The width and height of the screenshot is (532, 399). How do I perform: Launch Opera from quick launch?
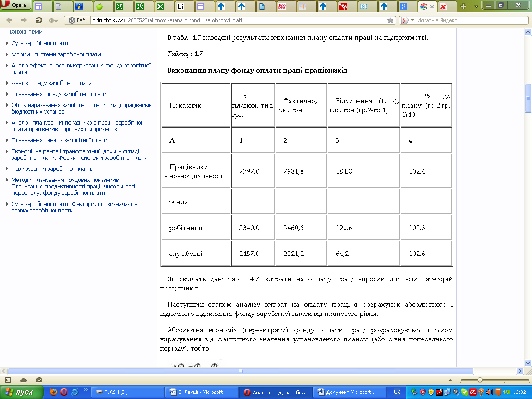click(x=64, y=392)
